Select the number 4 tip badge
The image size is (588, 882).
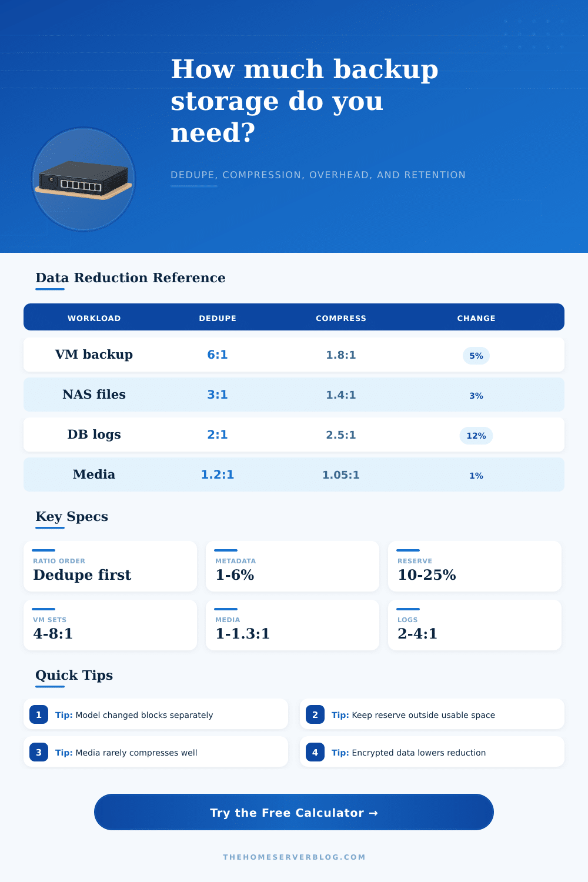point(315,752)
